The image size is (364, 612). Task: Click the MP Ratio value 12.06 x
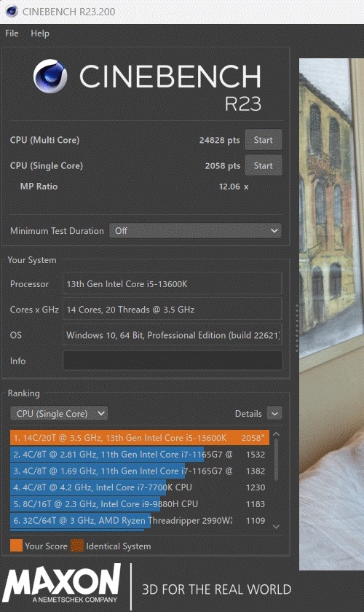233,187
